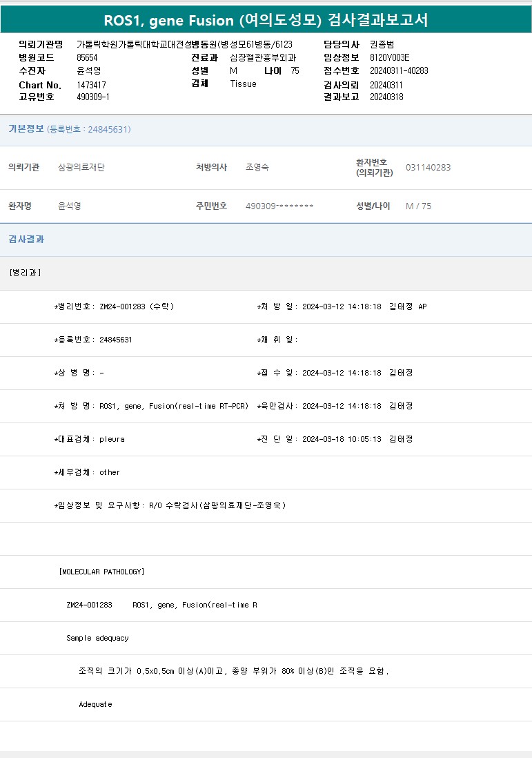Click the ROS1 gene Fusion report title
This screenshot has width=532, height=758.
click(266, 20)
